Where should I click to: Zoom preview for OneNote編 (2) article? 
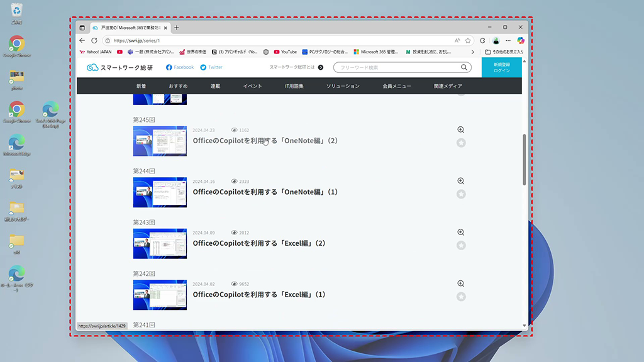461,129
